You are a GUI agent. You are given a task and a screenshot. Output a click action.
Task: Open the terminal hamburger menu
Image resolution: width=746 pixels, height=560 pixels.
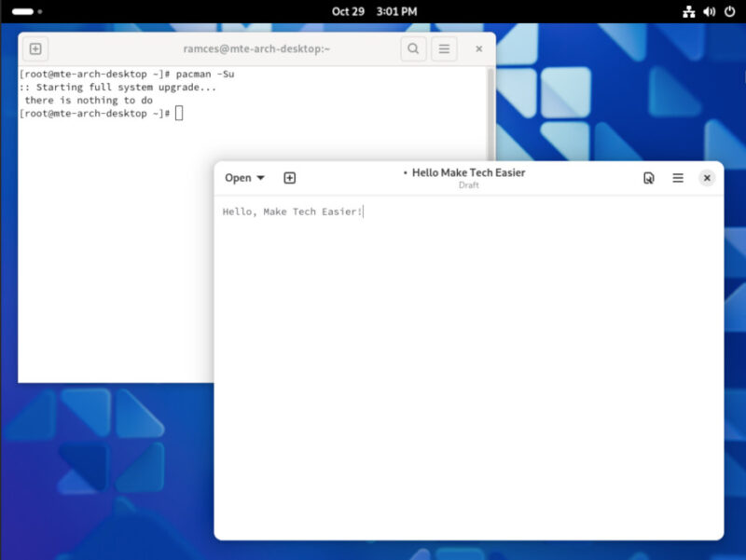(x=444, y=48)
